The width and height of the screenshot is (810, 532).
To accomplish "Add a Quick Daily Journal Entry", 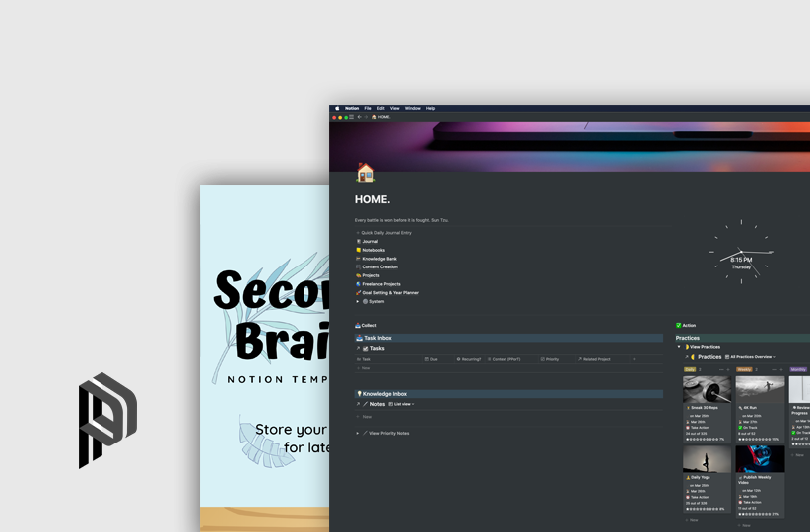I will click(384, 233).
